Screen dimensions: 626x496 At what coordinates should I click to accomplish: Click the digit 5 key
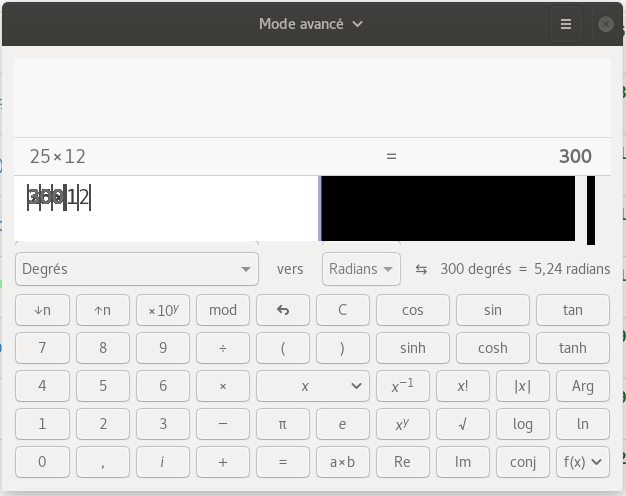point(103,386)
